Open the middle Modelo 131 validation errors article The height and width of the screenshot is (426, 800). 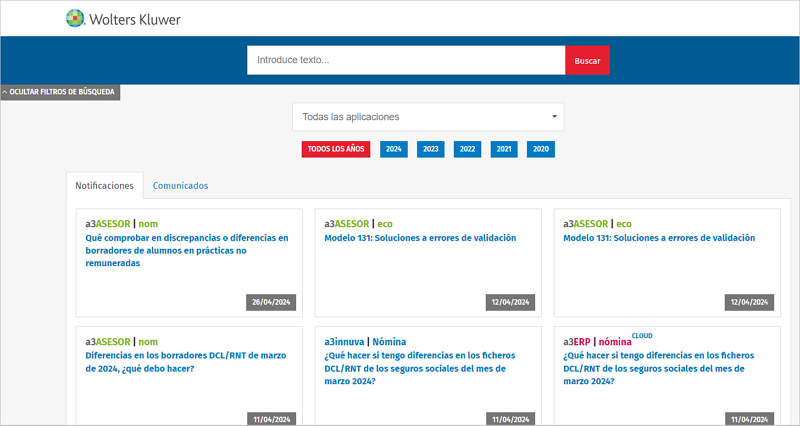click(x=420, y=238)
